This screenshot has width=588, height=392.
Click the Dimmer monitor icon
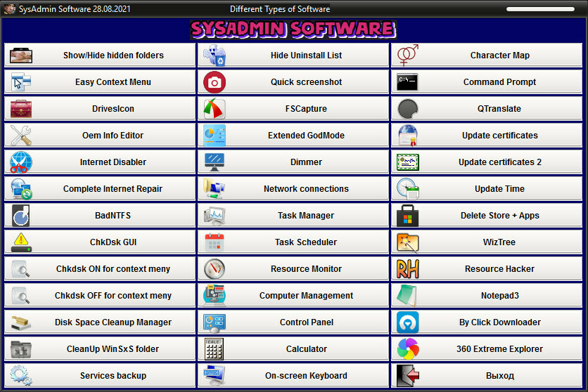click(x=215, y=162)
